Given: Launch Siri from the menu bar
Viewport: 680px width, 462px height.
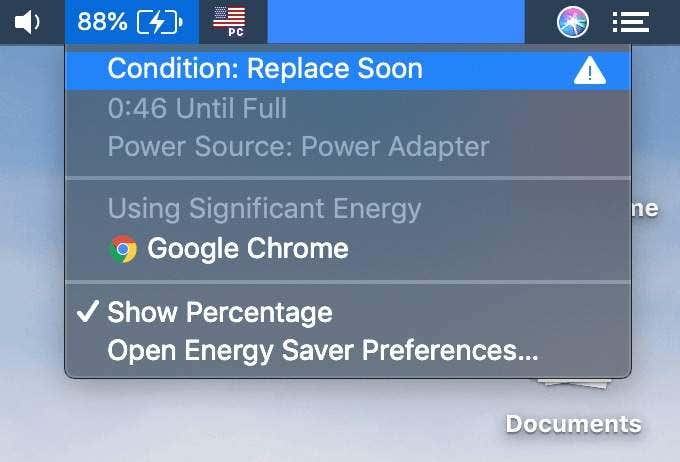Looking at the screenshot, I should (x=572, y=22).
